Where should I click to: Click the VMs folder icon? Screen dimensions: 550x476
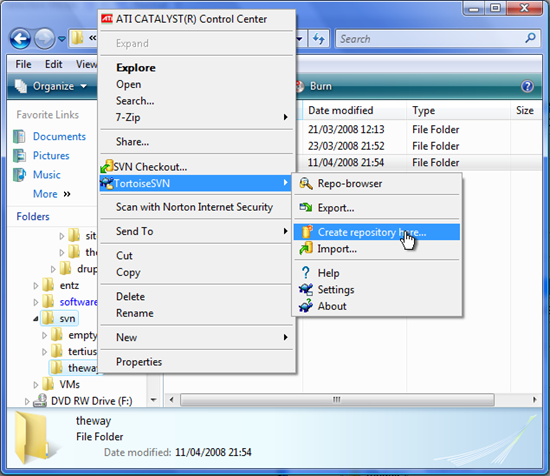click(48, 384)
